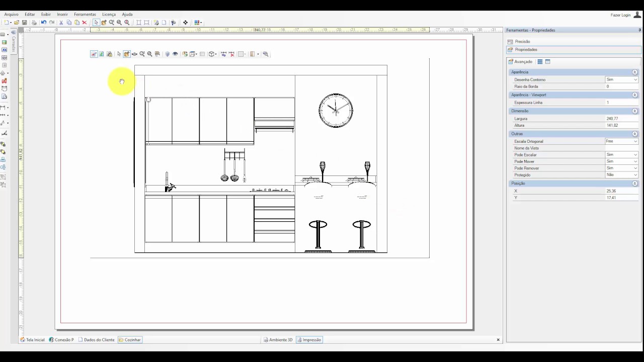Click the categorized view icon beside Avançado
The image size is (644, 362).
540,62
